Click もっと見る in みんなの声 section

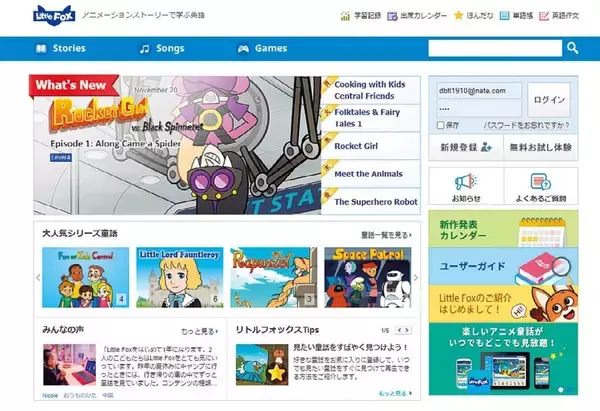199,331
